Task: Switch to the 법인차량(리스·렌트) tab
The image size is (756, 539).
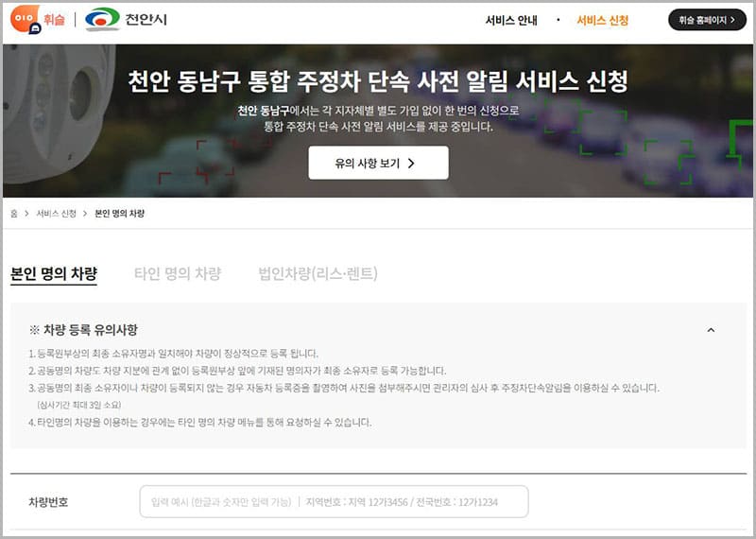Action: click(318, 274)
